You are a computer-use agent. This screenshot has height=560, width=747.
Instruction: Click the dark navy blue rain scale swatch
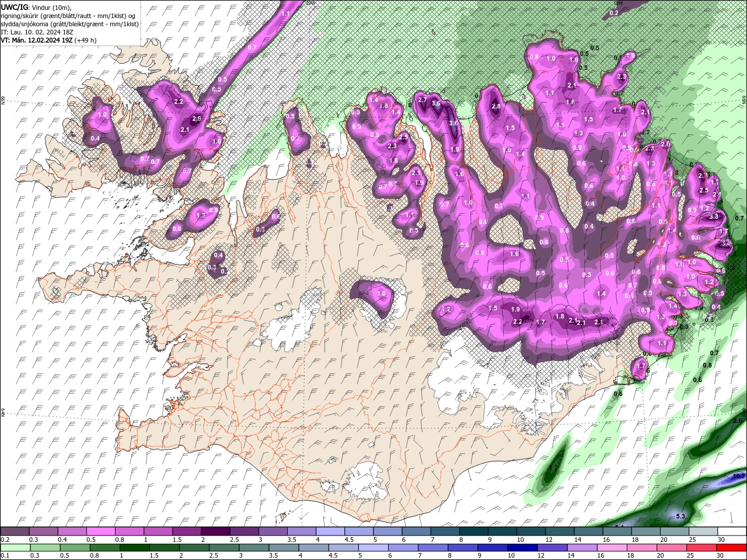click(x=522, y=548)
